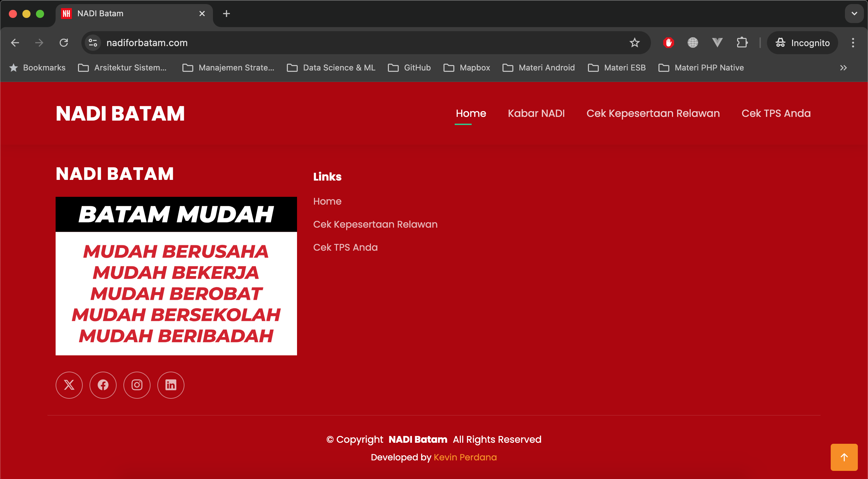Reload the page with the refresh icon
Screen dimensions: 868x479
coord(64,43)
